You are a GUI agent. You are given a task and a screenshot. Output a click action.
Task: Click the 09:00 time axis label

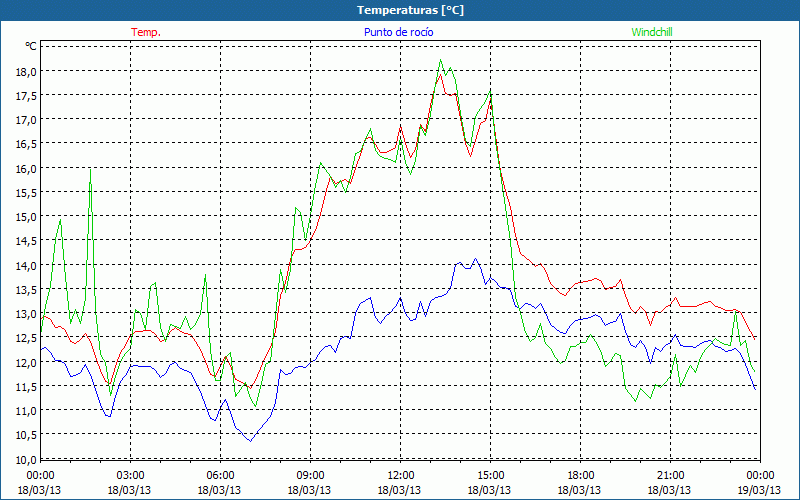[310, 476]
